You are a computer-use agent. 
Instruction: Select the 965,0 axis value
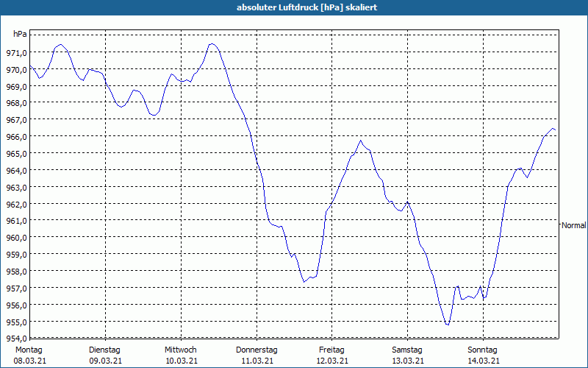[x=16, y=154]
